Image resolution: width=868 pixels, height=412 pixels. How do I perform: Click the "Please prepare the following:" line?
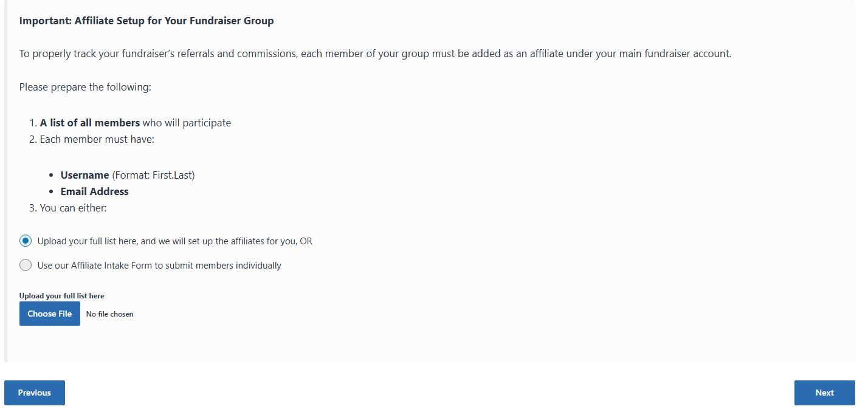(x=85, y=87)
